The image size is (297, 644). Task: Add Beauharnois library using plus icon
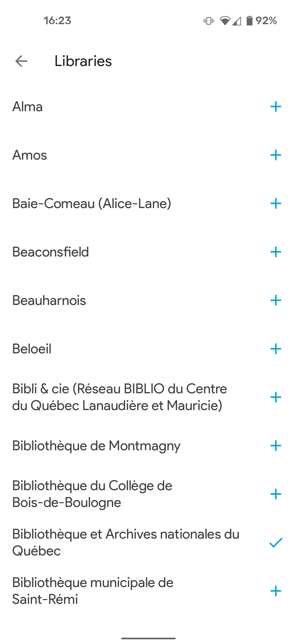coord(276,301)
